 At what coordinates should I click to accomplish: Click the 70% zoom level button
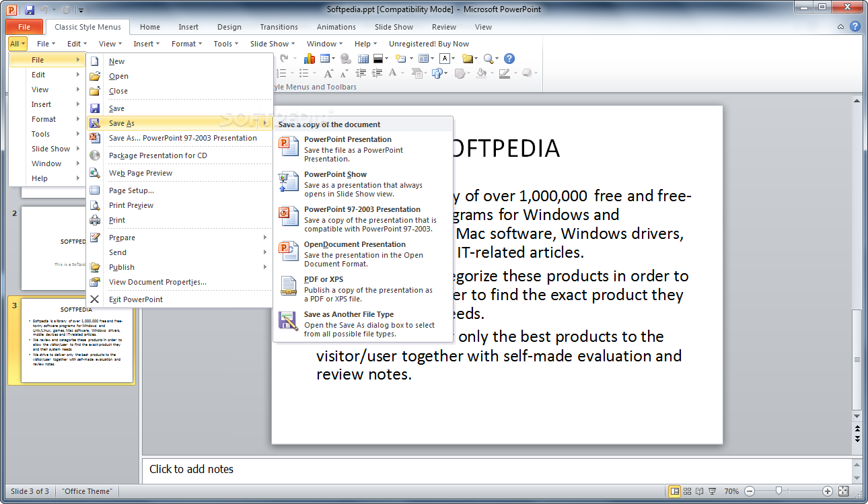point(731,491)
